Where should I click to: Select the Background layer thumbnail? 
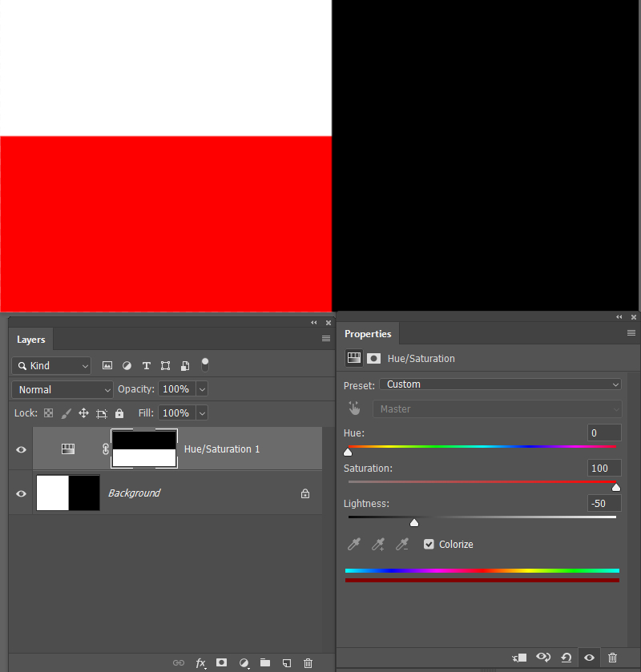click(x=68, y=493)
